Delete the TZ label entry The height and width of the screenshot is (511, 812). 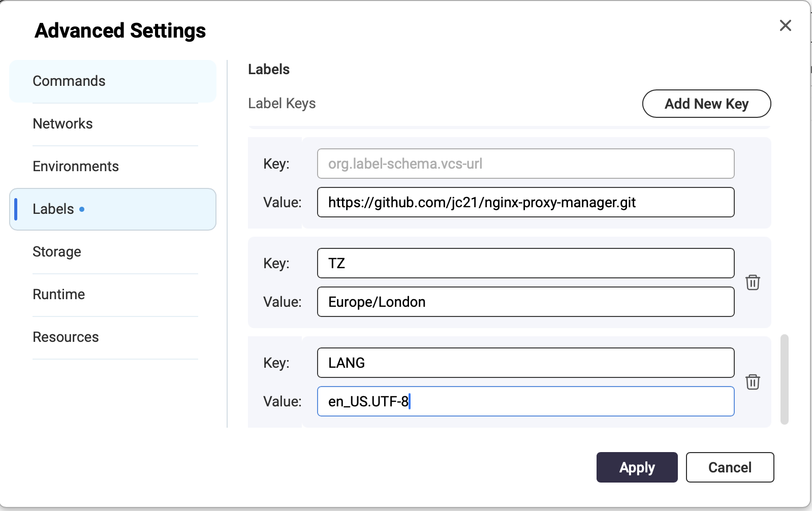(753, 282)
